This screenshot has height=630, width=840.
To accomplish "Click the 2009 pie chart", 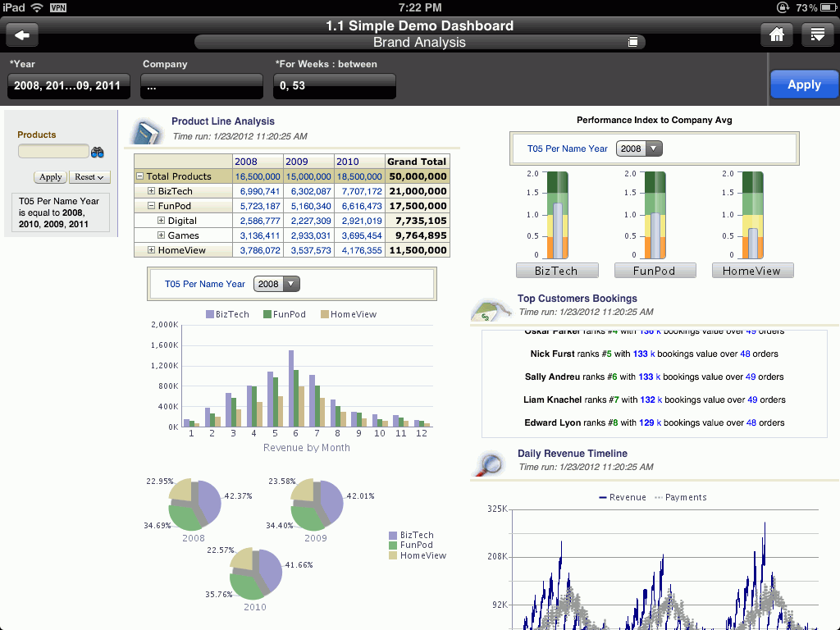I will click(x=317, y=504).
